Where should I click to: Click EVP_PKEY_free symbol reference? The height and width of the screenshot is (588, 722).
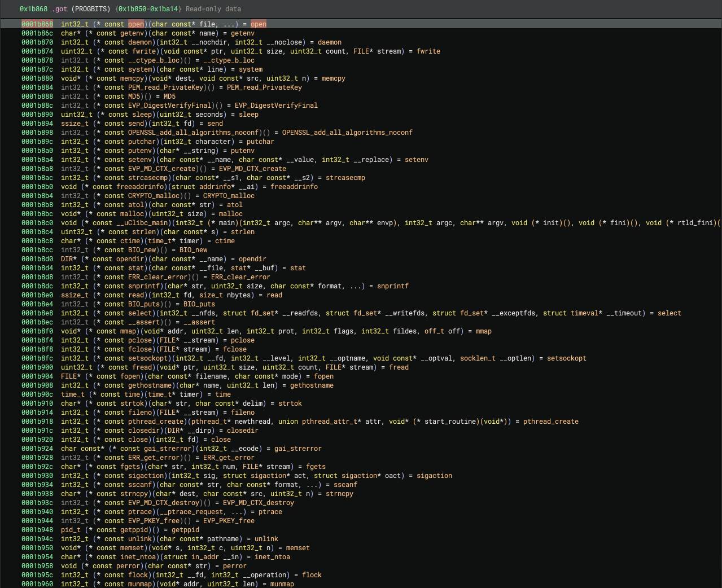point(229,521)
